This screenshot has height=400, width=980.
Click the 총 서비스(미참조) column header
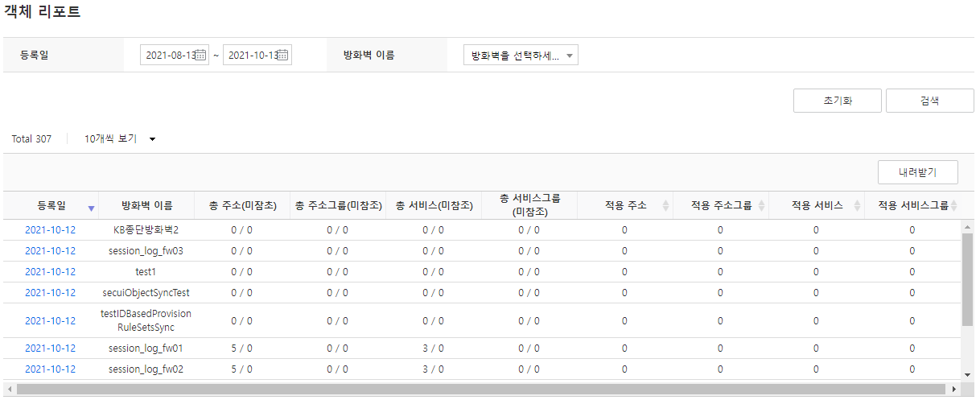click(434, 205)
